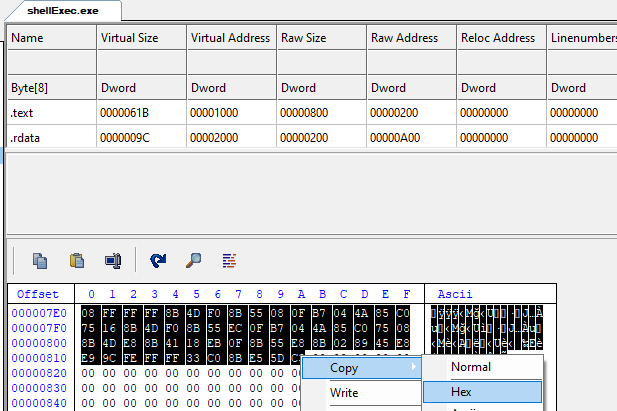Click offset 00000840 in hex view
This screenshot has height=411, width=617.
39,403
